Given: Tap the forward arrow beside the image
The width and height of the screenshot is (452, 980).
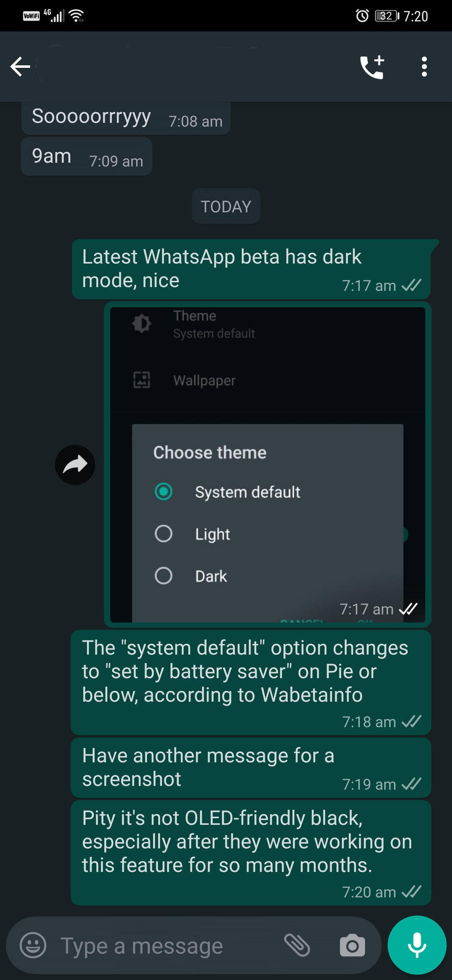Looking at the screenshot, I should 75,465.
